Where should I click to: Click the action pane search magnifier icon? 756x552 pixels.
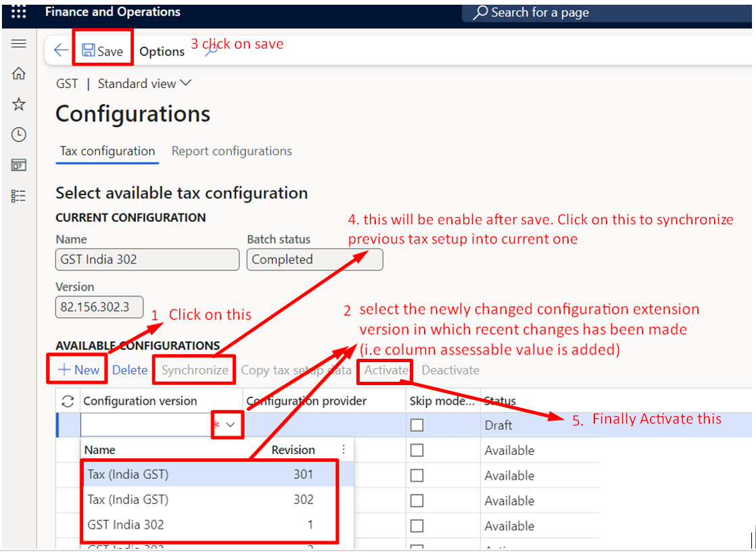(211, 51)
